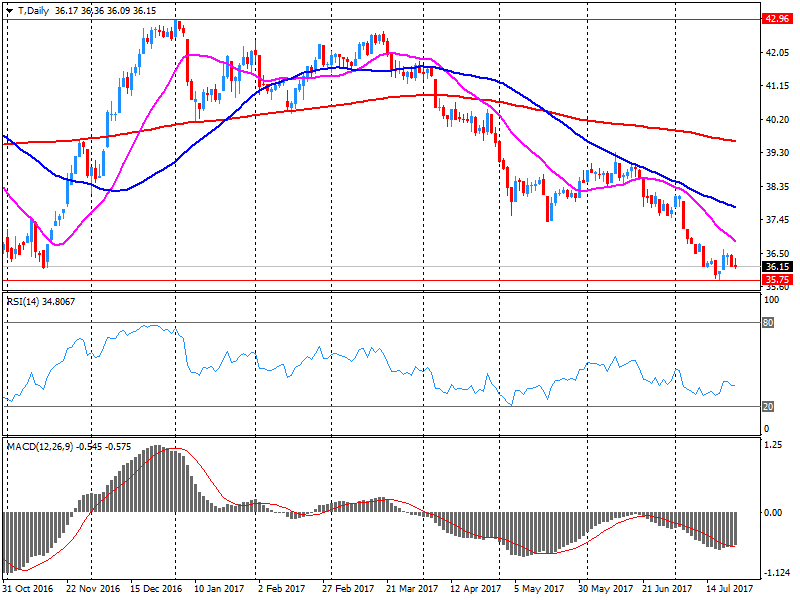Screen dimensions: 800x600
Task: Click the 38.35 price axis value
Action: pyautogui.click(x=778, y=187)
